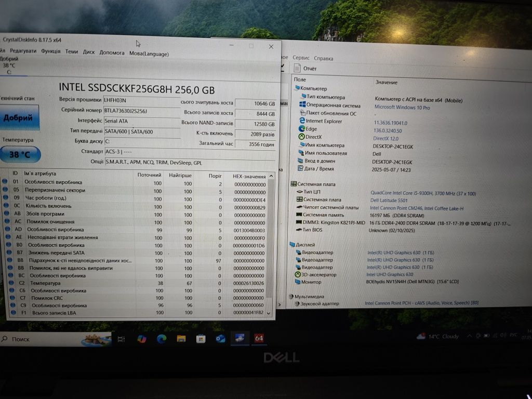Image resolution: width=532 pixels, height=399 pixels.
Task: Click the Мультимедиа group icon
Action: (x=291, y=296)
